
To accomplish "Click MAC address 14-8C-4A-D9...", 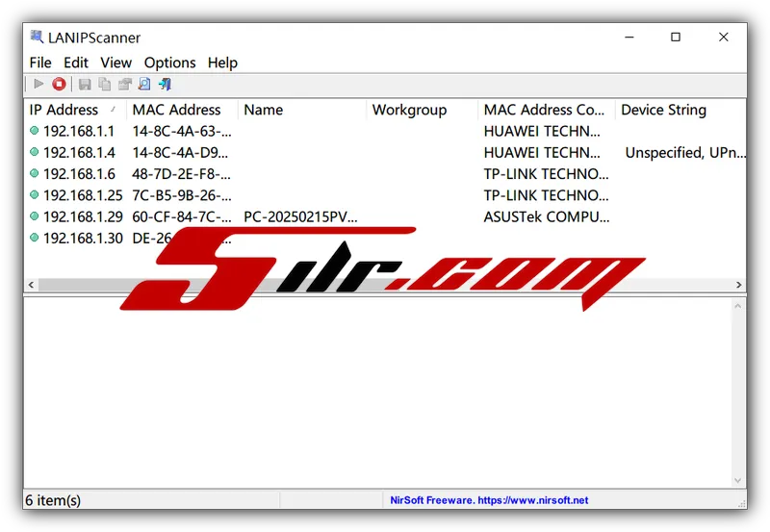I will pos(180,153).
